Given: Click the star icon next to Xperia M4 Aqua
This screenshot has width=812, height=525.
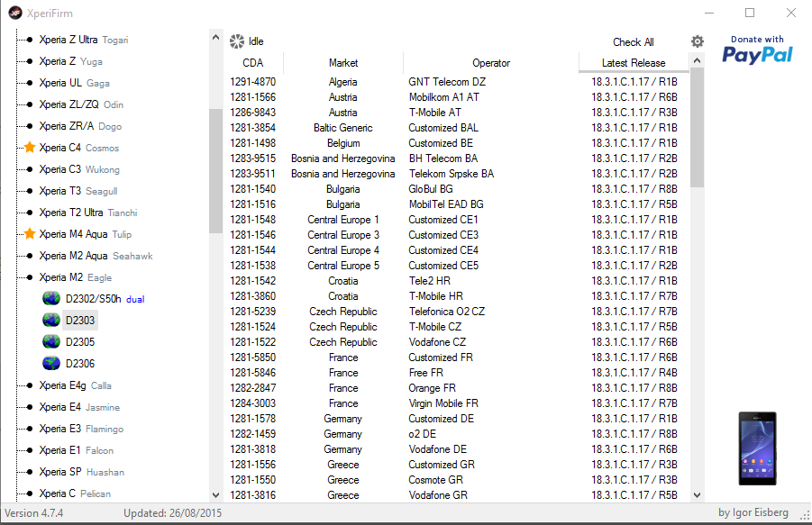Looking at the screenshot, I should tap(30, 234).
